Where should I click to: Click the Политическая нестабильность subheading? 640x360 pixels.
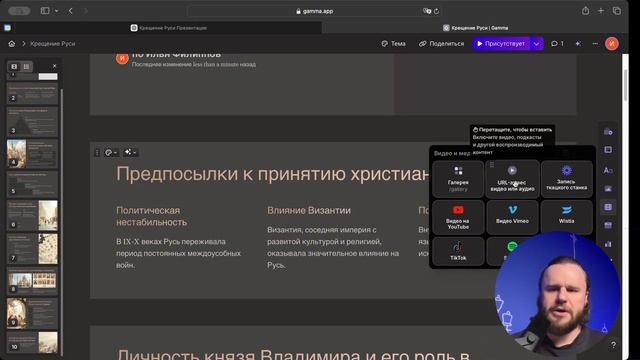(151, 216)
